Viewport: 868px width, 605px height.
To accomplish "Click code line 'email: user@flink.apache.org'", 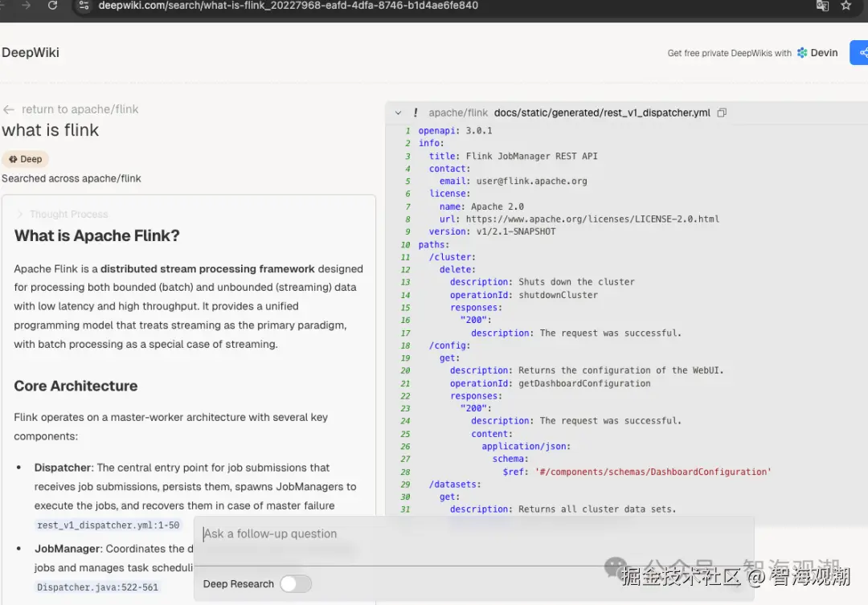I will pyautogui.click(x=513, y=181).
